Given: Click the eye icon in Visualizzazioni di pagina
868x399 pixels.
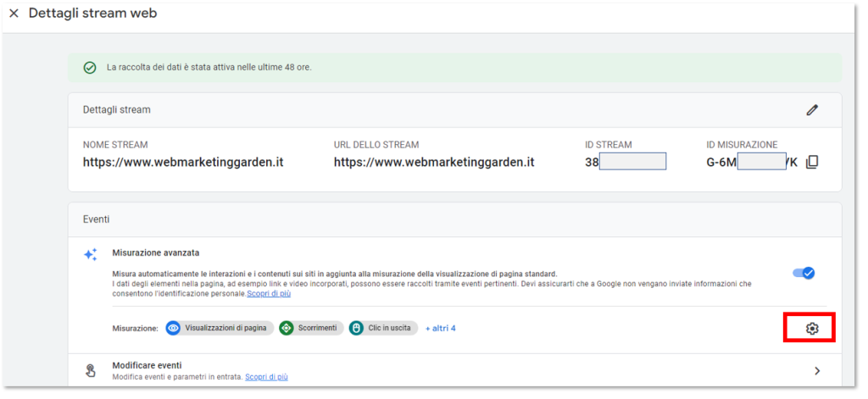Looking at the screenshot, I should pos(174,328).
